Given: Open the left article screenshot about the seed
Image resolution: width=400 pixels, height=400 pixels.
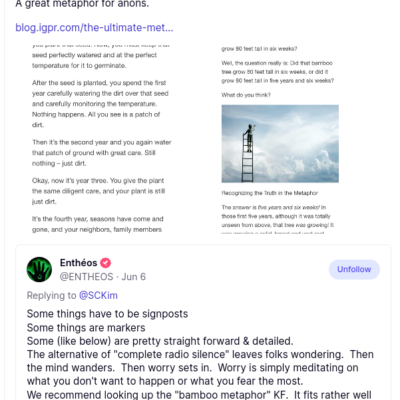Looking at the screenshot, I should click(101, 139).
